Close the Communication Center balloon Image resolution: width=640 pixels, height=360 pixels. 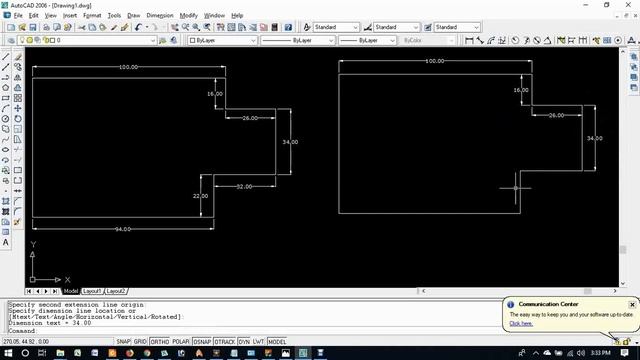click(632, 304)
